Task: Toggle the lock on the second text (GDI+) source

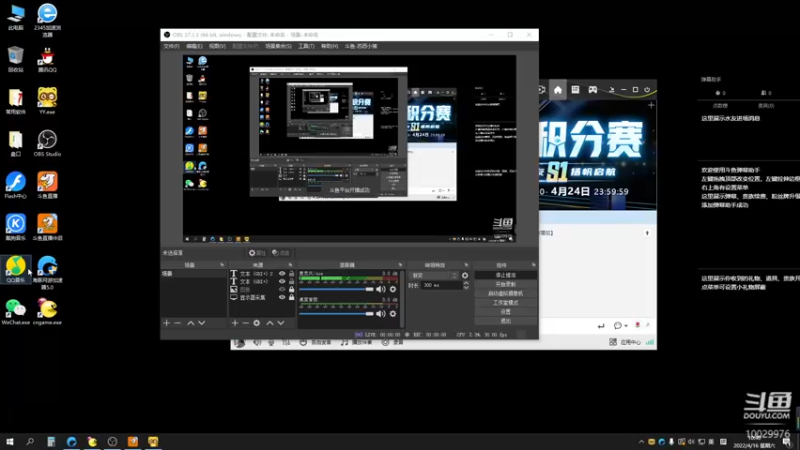Action: tap(291, 281)
